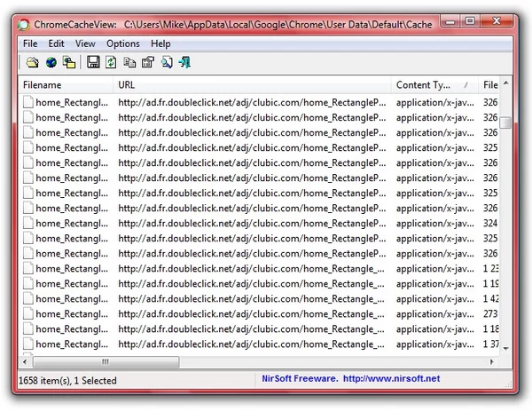Select the file size cell showing 1 37
The height and width of the screenshot is (411, 532).
click(490, 344)
